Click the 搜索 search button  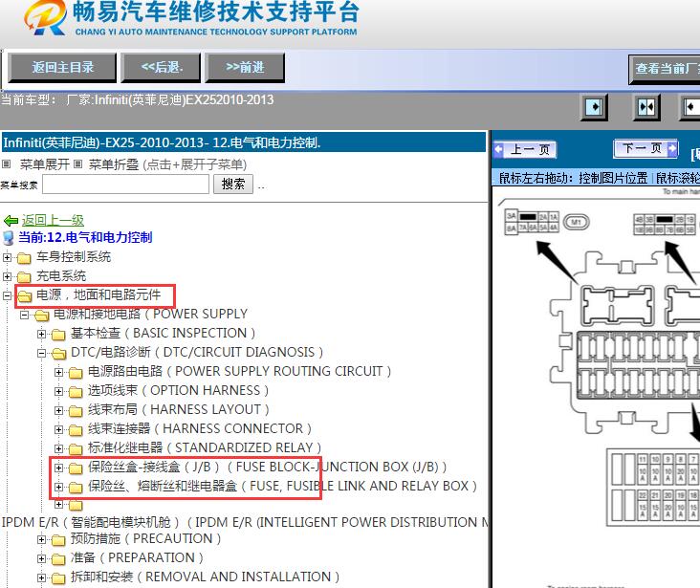click(233, 184)
